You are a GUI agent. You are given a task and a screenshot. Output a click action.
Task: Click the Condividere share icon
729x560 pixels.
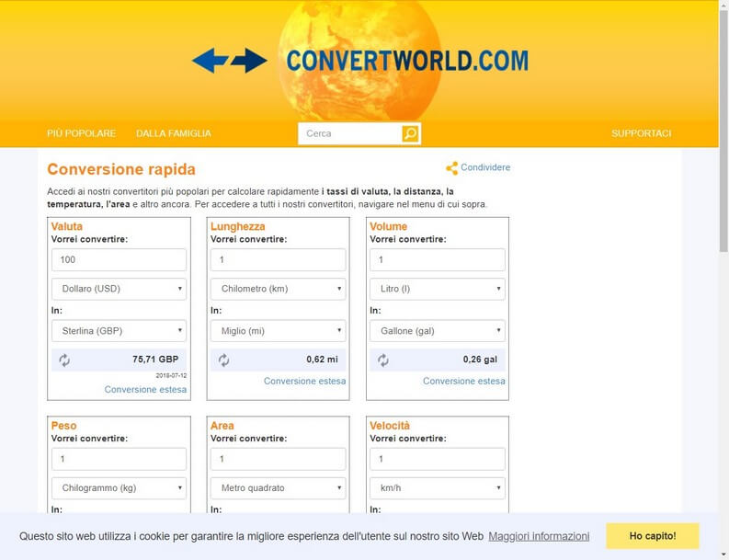[x=451, y=168]
